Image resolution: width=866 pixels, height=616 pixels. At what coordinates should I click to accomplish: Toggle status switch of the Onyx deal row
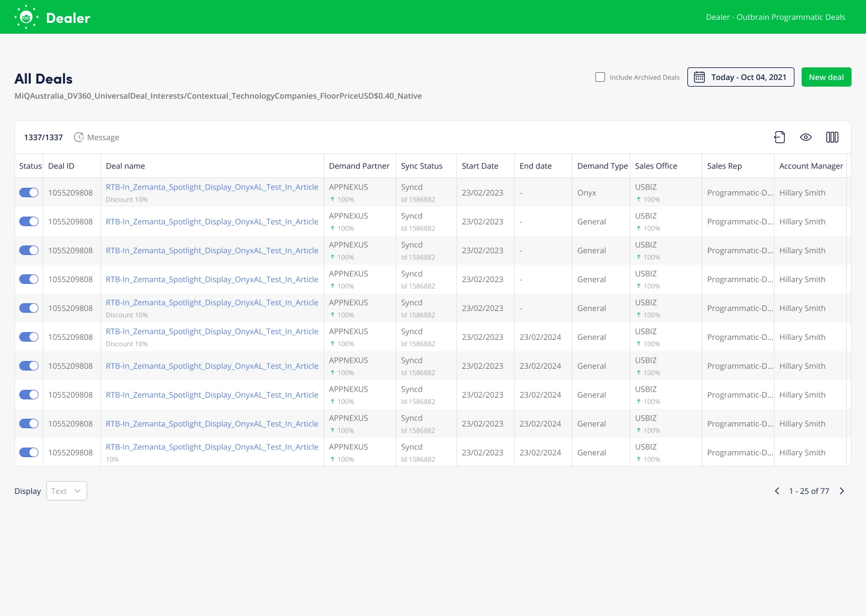(x=29, y=192)
